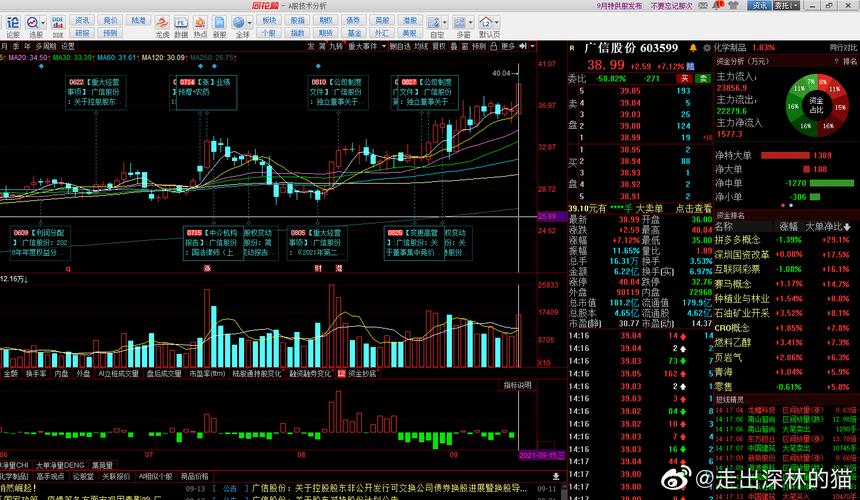The height and width of the screenshot is (500, 860).
Task: Open the 设置 chart settings tab
Action: pos(67,47)
